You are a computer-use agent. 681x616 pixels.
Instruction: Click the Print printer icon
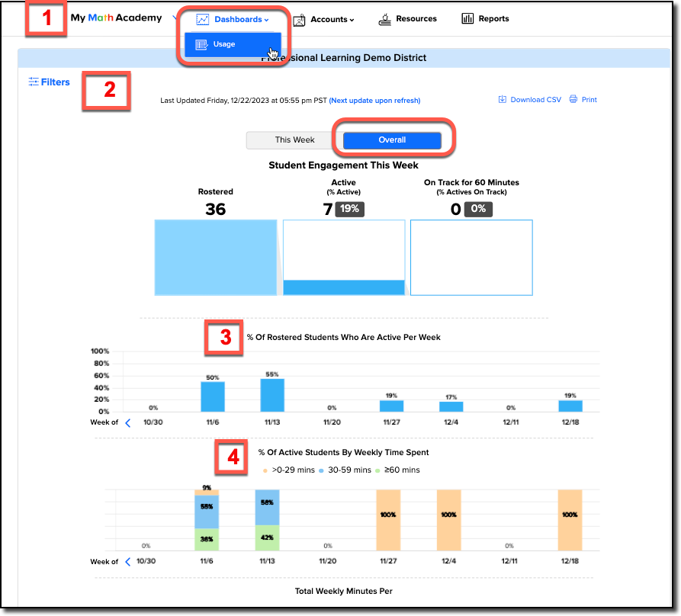573,99
